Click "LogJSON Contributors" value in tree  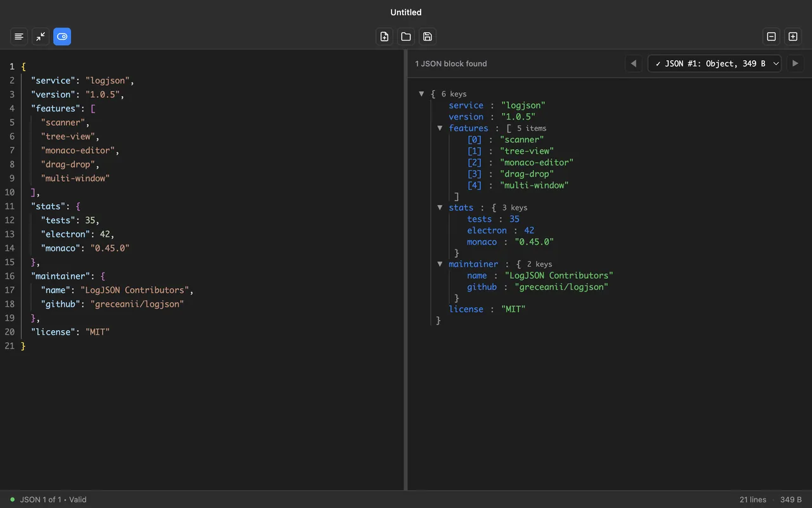[559, 276]
